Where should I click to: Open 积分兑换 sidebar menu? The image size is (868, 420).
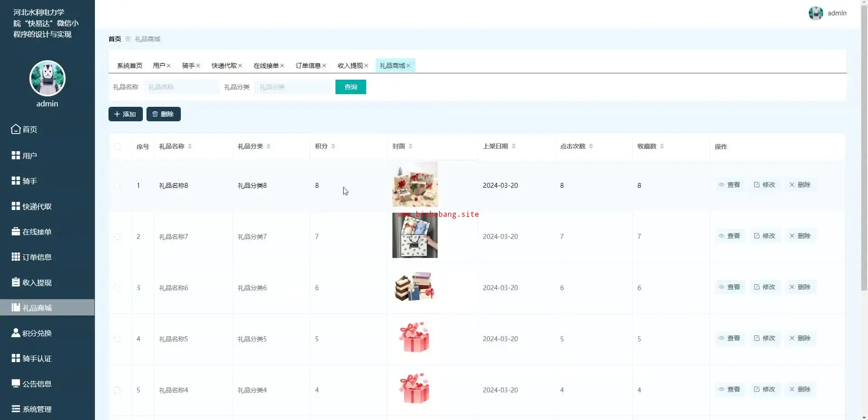[x=47, y=333]
